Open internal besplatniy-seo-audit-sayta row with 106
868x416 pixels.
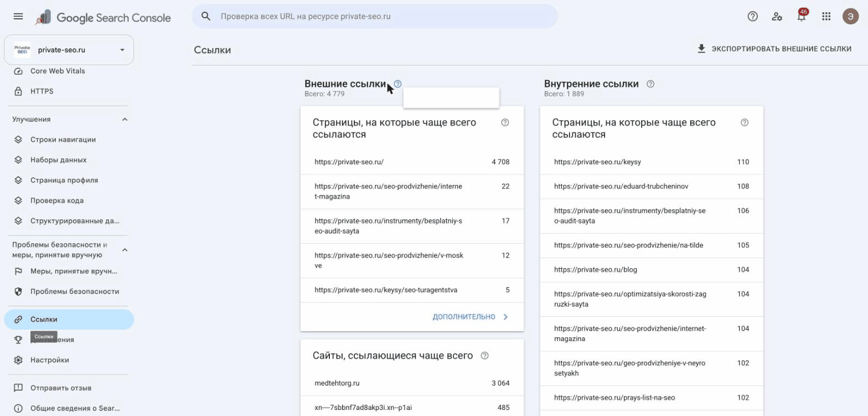[652, 216]
